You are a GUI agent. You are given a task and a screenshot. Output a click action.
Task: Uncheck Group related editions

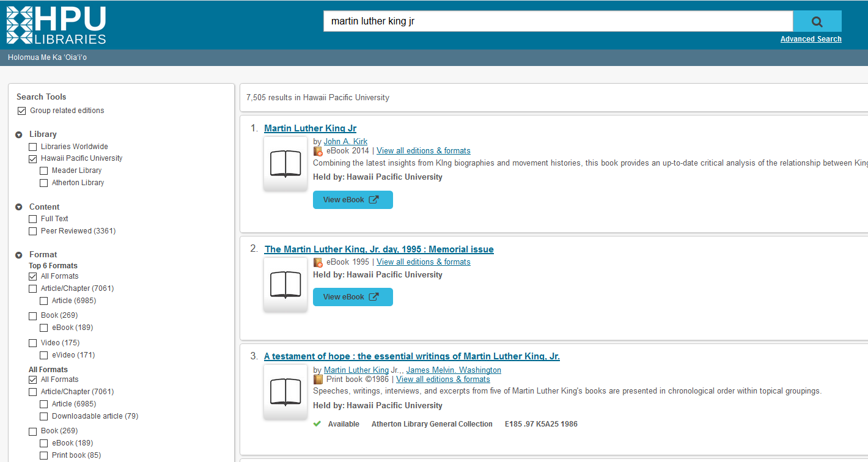pyautogui.click(x=21, y=111)
